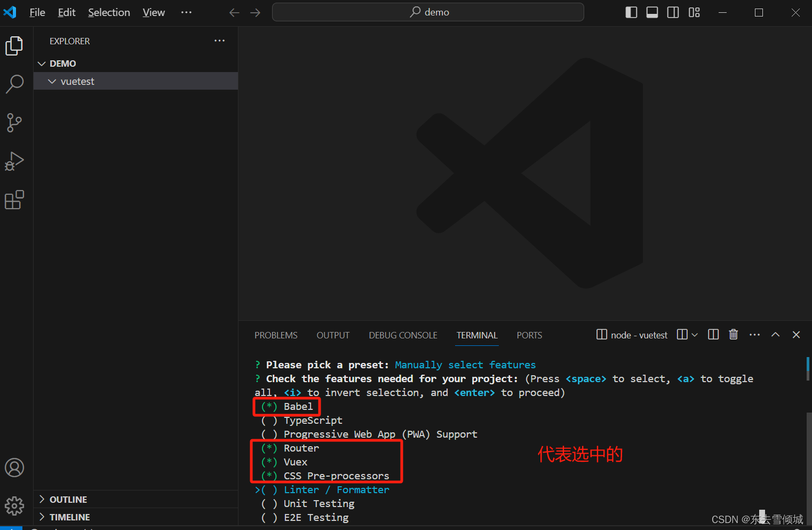Select the node - vuetest terminal
This screenshot has width=812, height=530.
tap(632, 335)
